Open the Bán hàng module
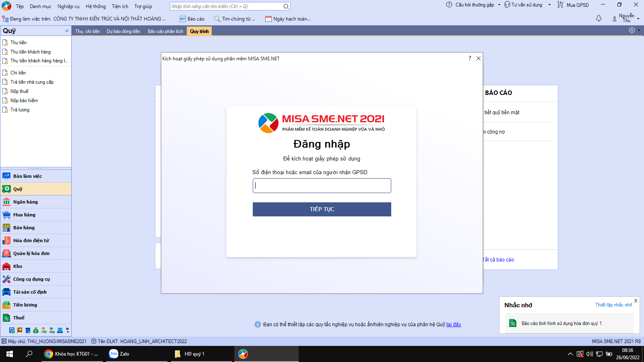 35,228
